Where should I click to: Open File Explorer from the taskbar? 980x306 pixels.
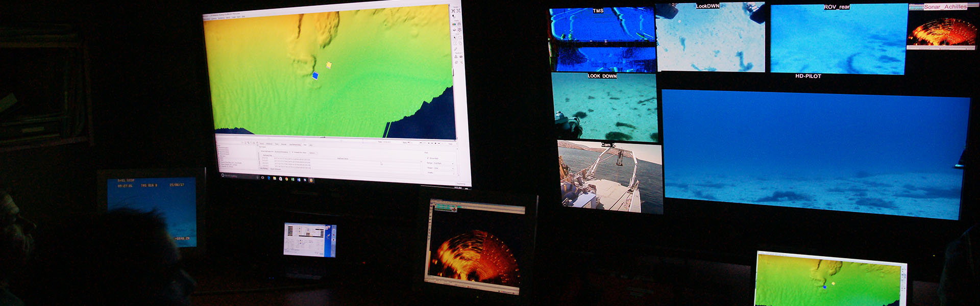tap(275, 178)
